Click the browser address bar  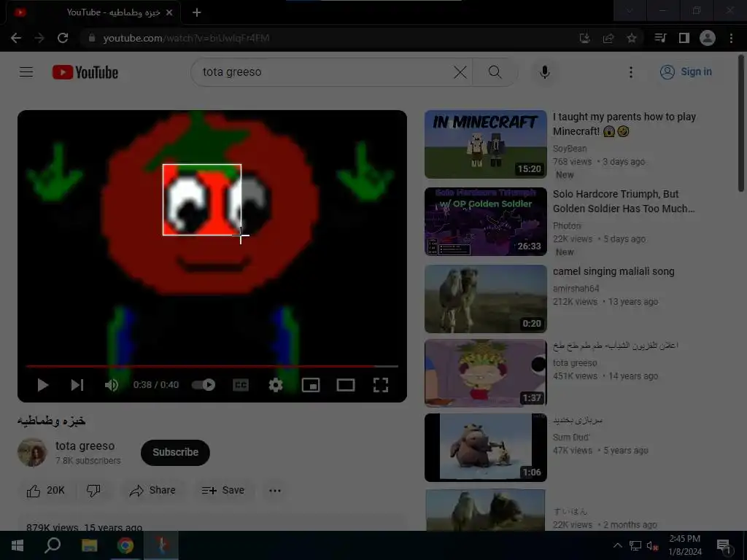[329, 38]
